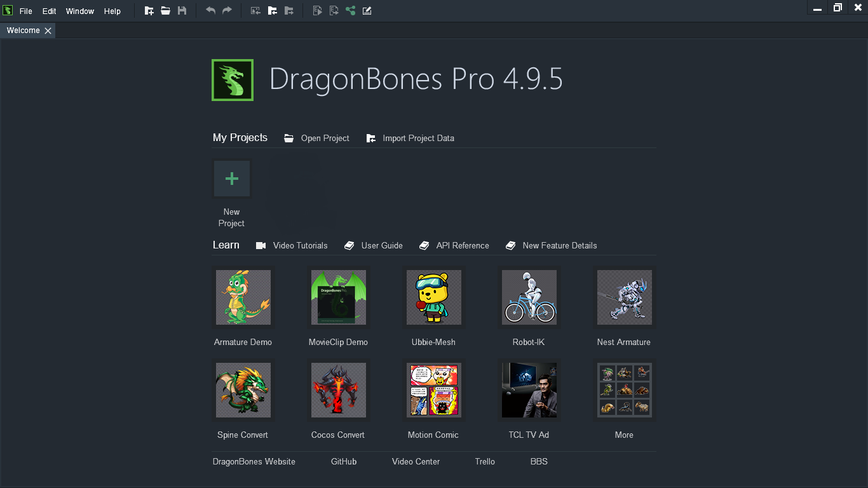Restore down the application window
This screenshot has height=488, width=868.
click(837, 8)
